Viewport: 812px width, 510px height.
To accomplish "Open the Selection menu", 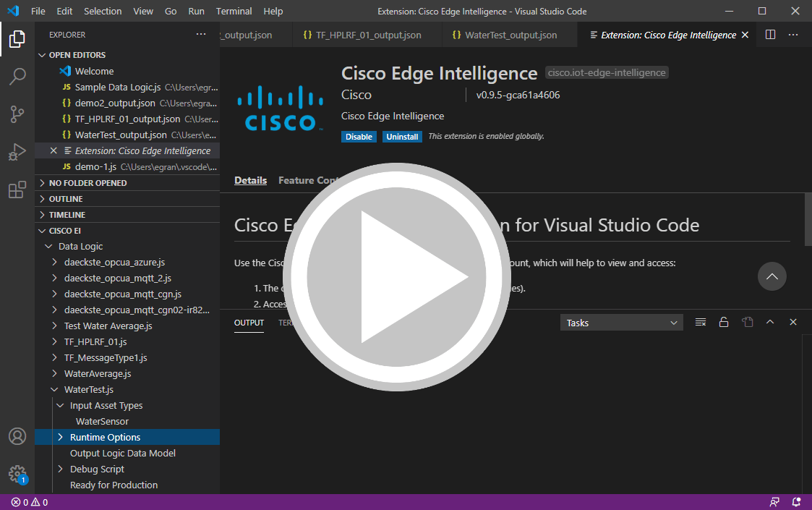I will (103, 11).
